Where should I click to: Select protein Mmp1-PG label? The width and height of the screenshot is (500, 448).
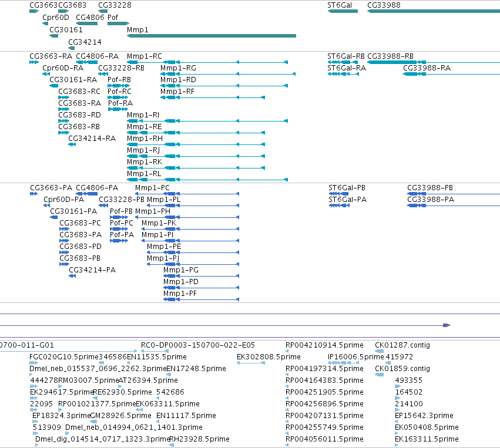[x=181, y=270]
